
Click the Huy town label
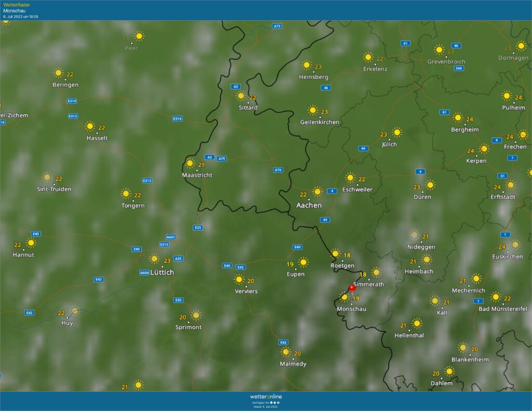[x=67, y=323]
